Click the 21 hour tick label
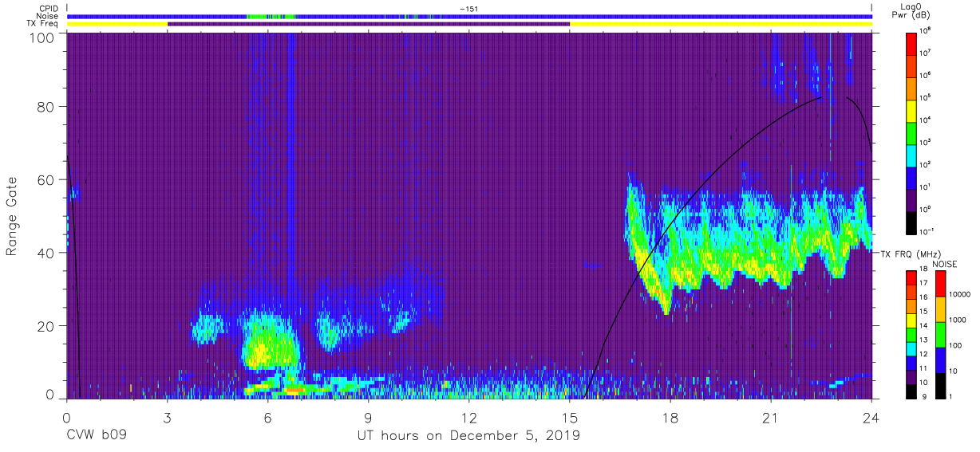This screenshot has width=980, height=452. coord(771,418)
